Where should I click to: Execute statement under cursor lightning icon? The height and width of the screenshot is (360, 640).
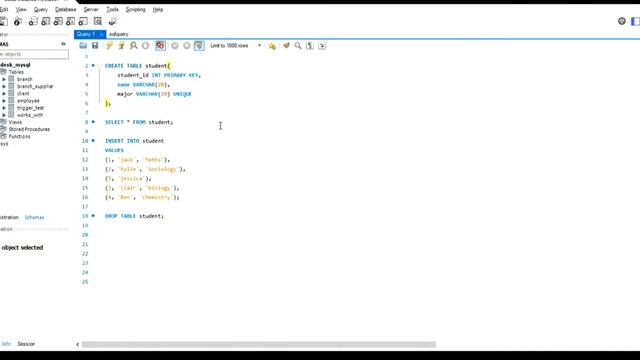tap(121, 46)
